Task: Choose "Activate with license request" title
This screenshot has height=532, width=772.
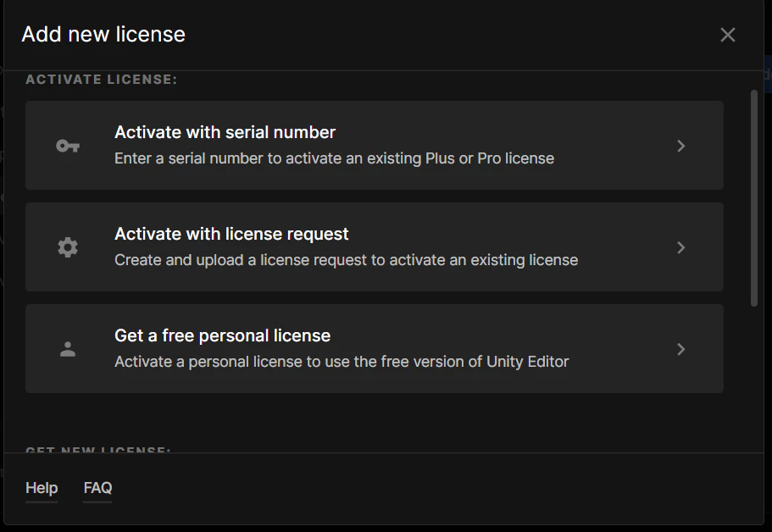Action: pos(231,234)
